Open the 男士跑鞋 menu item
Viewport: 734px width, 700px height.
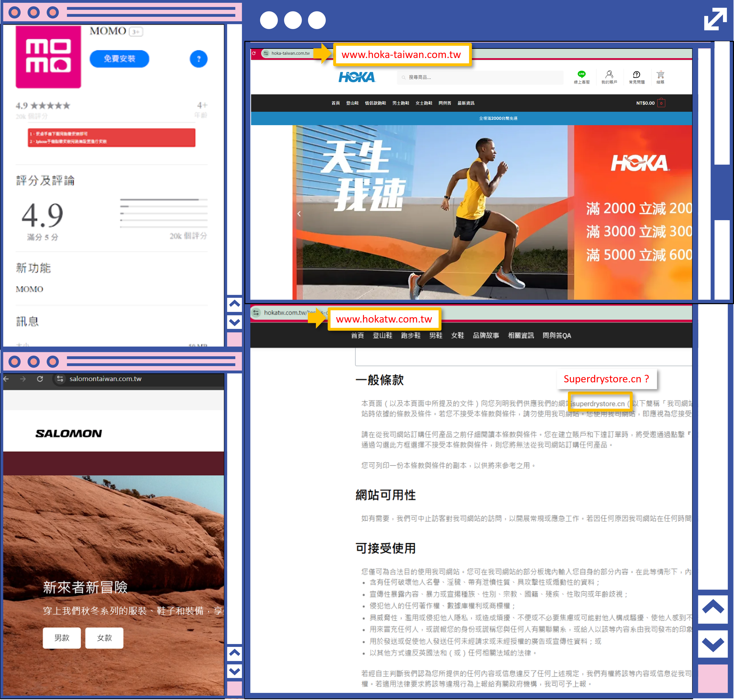[x=401, y=103]
